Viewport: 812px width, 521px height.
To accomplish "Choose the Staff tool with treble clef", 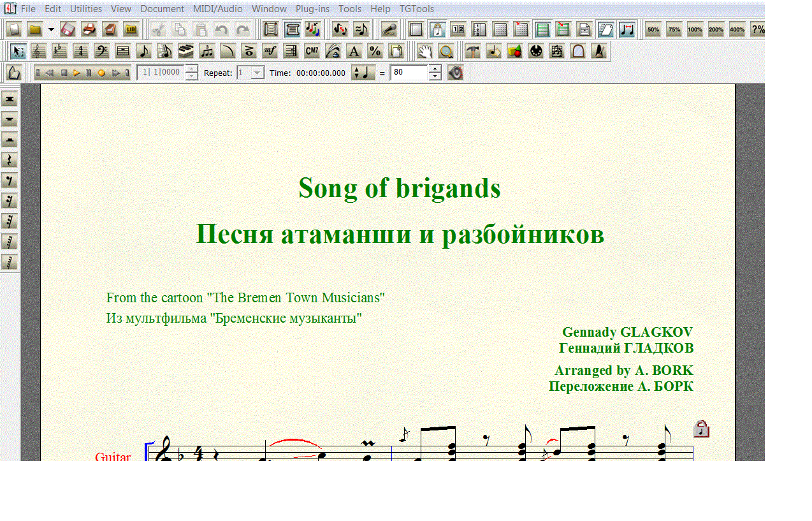I will point(38,51).
